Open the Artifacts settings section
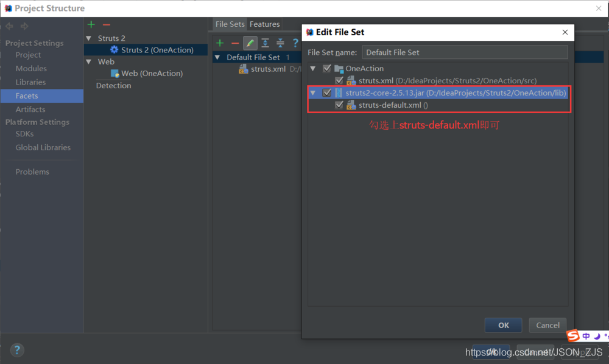 coord(30,110)
